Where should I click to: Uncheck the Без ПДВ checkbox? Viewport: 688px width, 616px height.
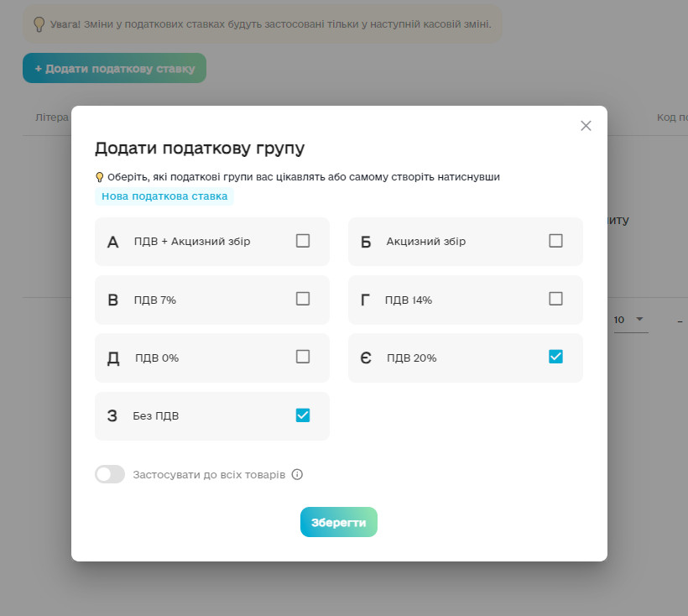click(303, 415)
